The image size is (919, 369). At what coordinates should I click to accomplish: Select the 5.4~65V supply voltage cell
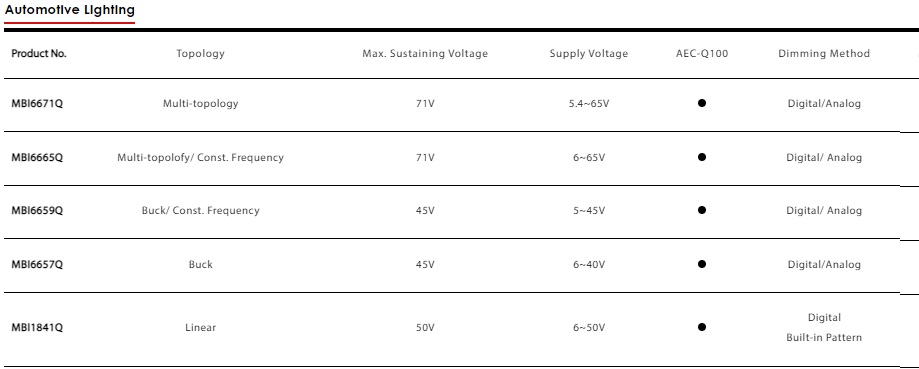(589, 104)
